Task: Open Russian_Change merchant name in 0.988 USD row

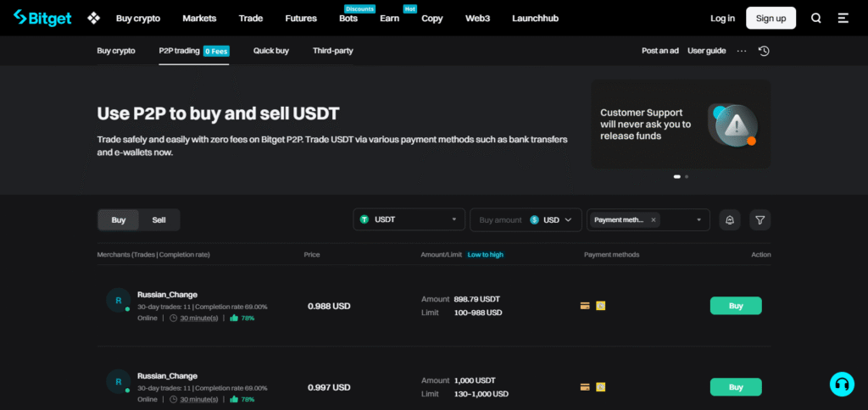Action: pos(167,294)
